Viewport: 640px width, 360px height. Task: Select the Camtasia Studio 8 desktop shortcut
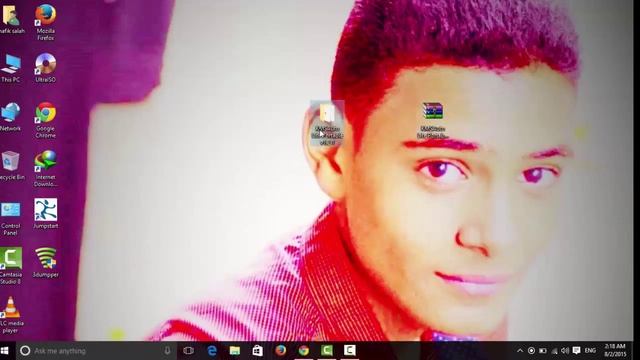(11, 266)
